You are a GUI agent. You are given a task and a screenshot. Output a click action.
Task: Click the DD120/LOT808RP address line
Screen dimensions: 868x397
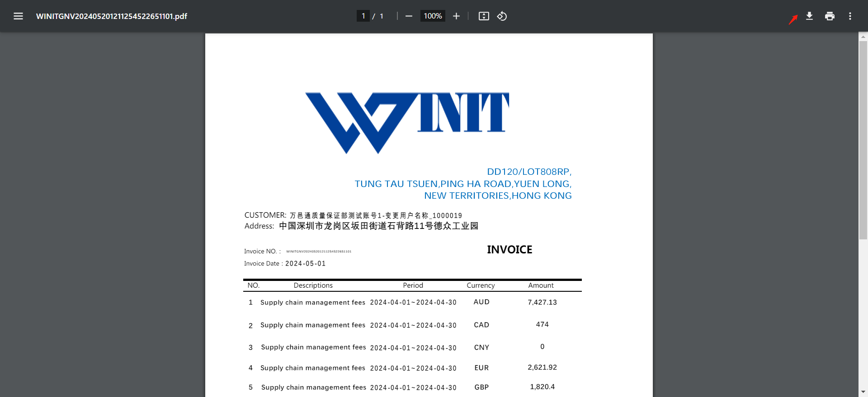529,172
